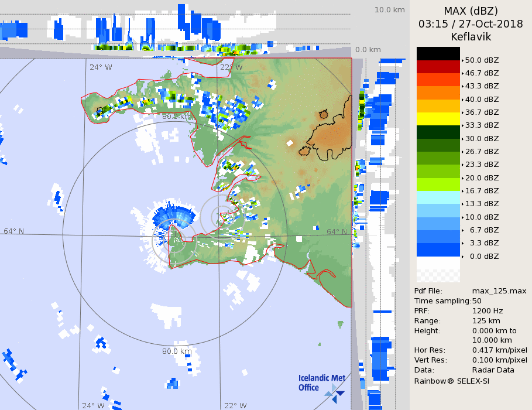Select the Keflavik station name
Image resolution: width=532 pixels, height=410 pixels.
click(471, 37)
